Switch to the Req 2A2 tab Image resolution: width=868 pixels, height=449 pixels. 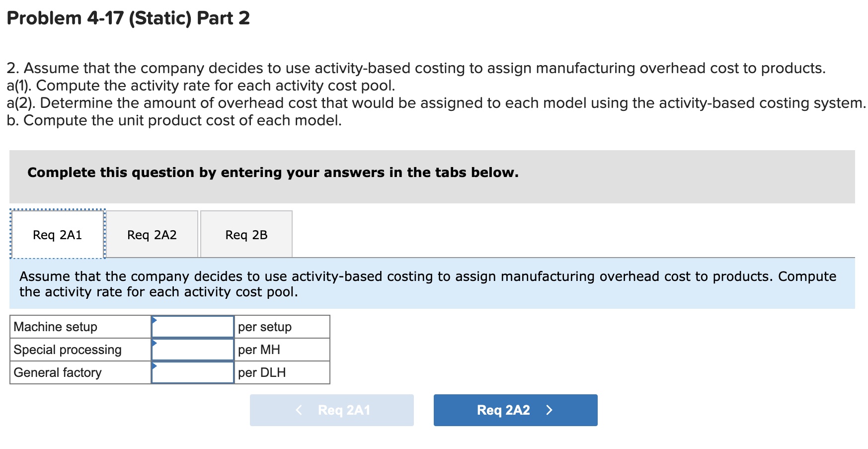[x=152, y=235]
